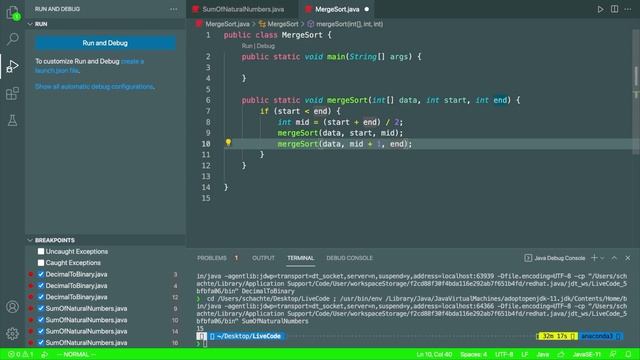Screen dimensions: 640x360
Task: Click the editor Run play icon
Action: (600, 9)
